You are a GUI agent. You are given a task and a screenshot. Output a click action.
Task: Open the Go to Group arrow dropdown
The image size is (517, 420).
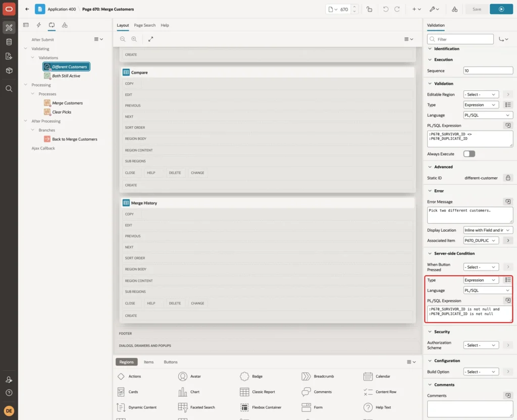(x=503, y=39)
